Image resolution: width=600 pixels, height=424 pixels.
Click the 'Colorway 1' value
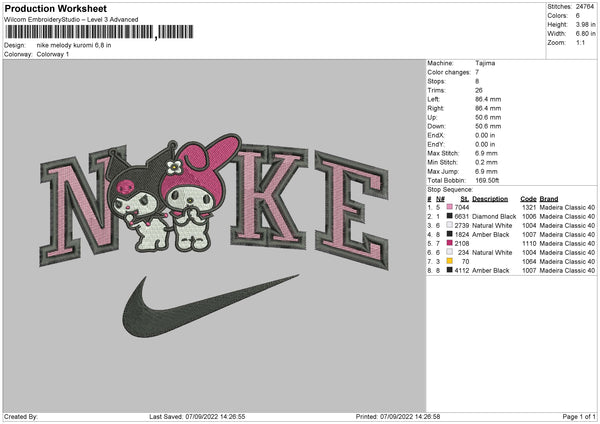coord(53,54)
